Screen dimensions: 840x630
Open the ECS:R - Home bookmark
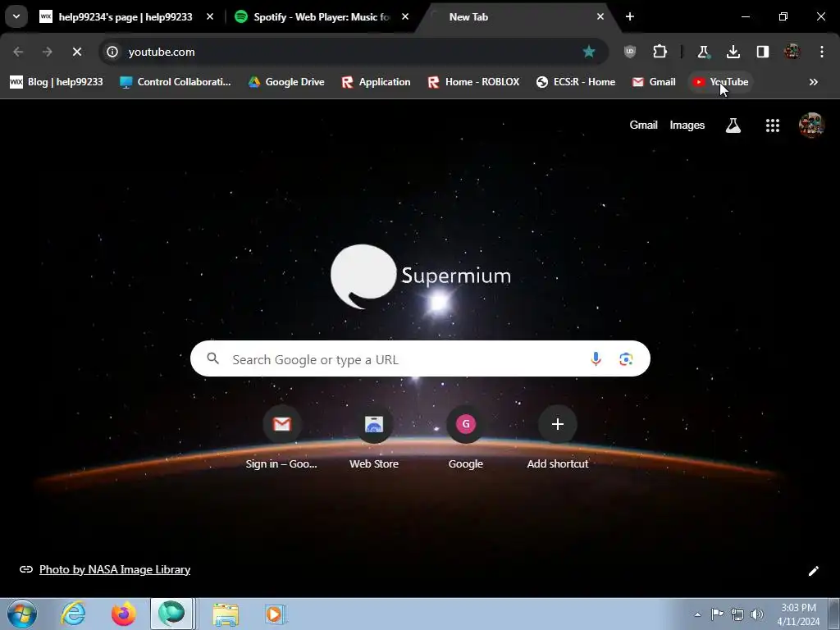point(576,82)
